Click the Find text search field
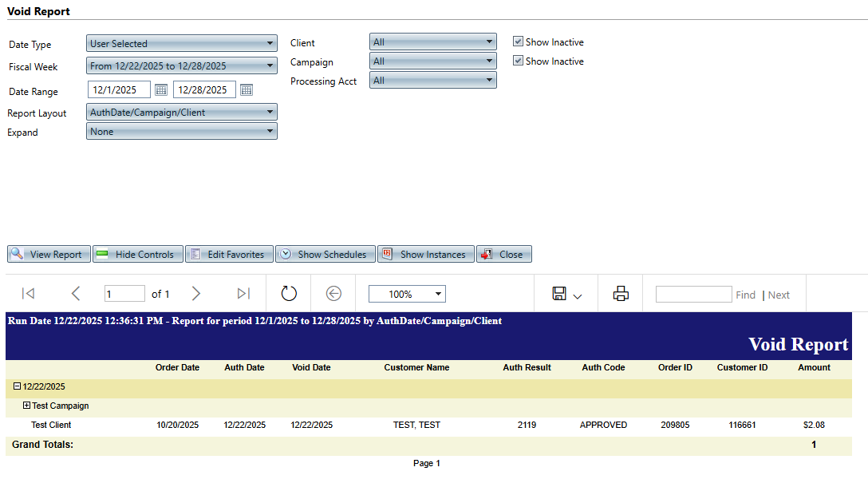This screenshot has height=487, width=868. [692, 295]
